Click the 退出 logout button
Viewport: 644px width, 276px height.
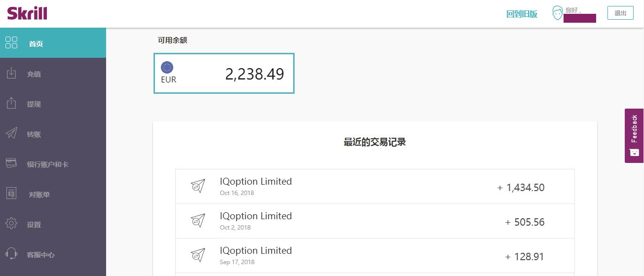pos(620,13)
